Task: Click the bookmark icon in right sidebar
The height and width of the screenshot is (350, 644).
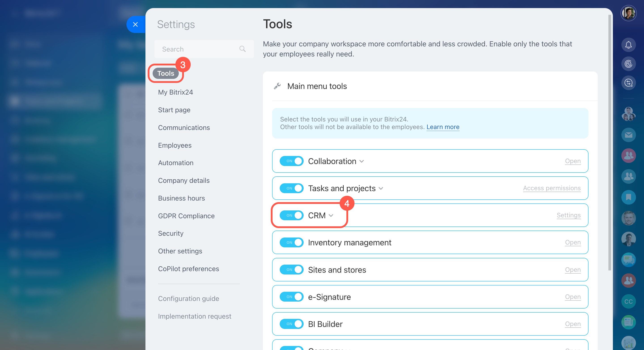Action: click(x=628, y=197)
